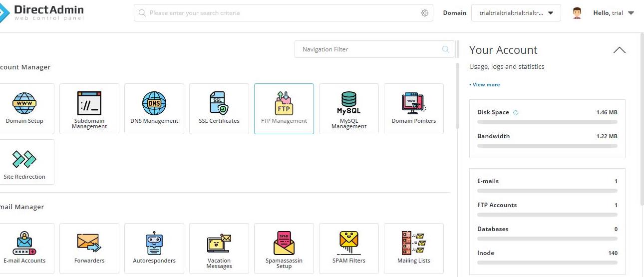Open the Spamassassin Setup icon
The height and width of the screenshot is (277, 644).
pyautogui.click(x=284, y=248)
